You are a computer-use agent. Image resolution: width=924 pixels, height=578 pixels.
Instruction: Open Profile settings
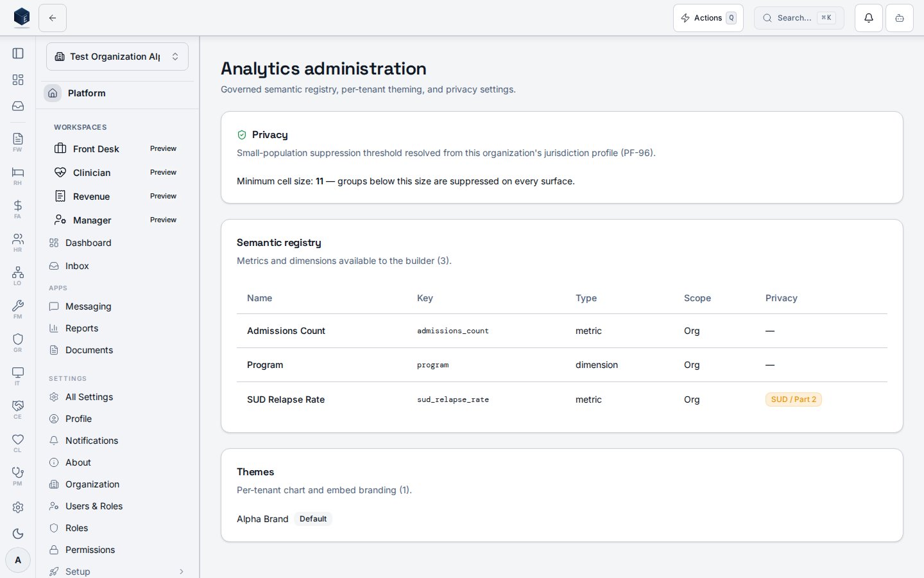tap(117, 419)
